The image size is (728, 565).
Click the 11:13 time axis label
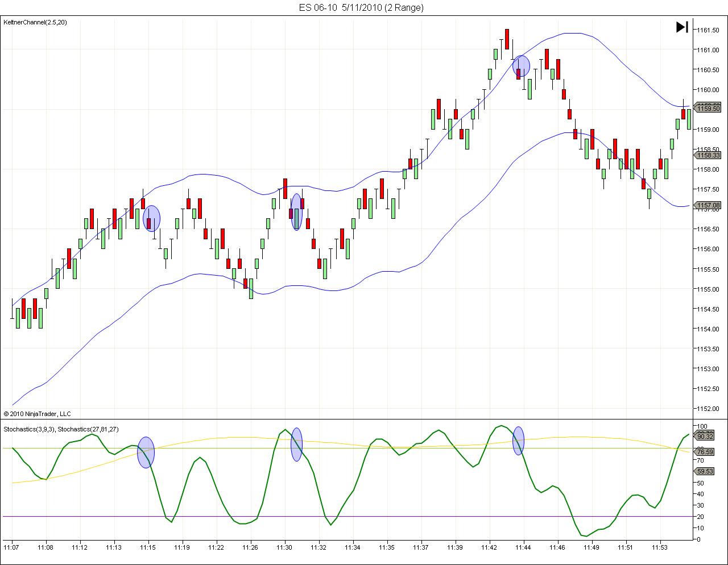(x=114, y=547)
